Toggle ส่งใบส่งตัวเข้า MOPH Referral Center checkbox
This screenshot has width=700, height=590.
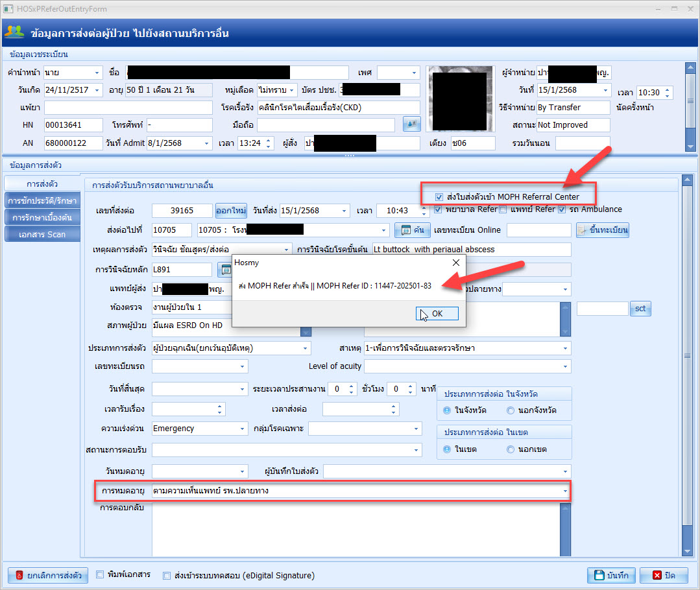(x=440, y=196)
